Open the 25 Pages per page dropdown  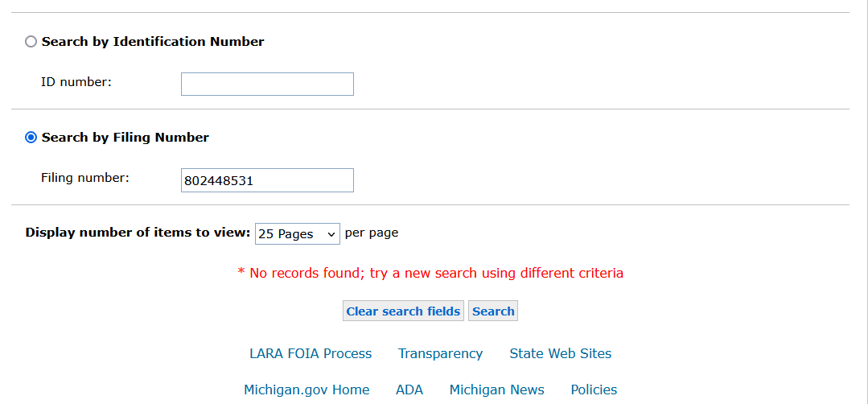298,233
